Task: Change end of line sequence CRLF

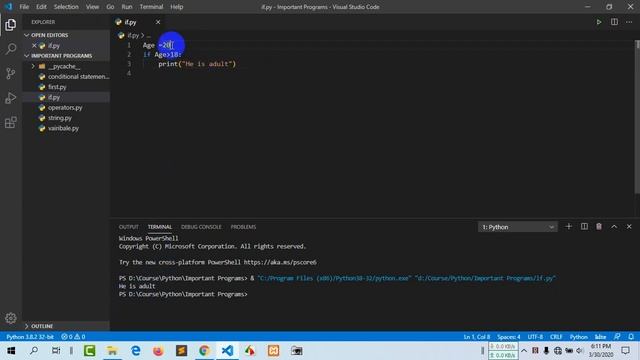Action: [556, 337]
